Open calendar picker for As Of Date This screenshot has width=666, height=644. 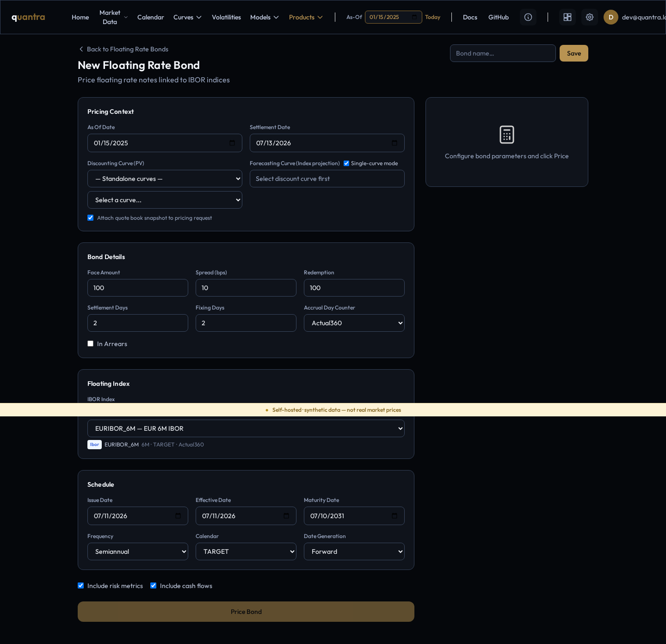click(232, 143)
